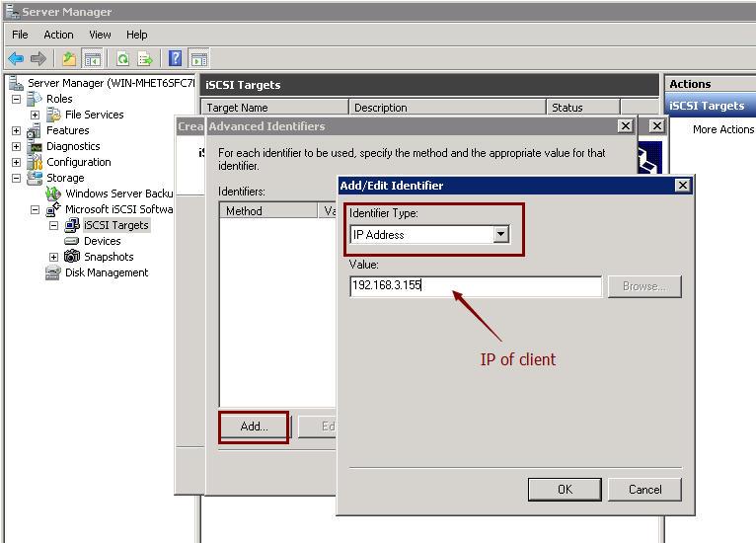Click the Refresh toolbar icon
756x543 pixels.
coord(122,58)
